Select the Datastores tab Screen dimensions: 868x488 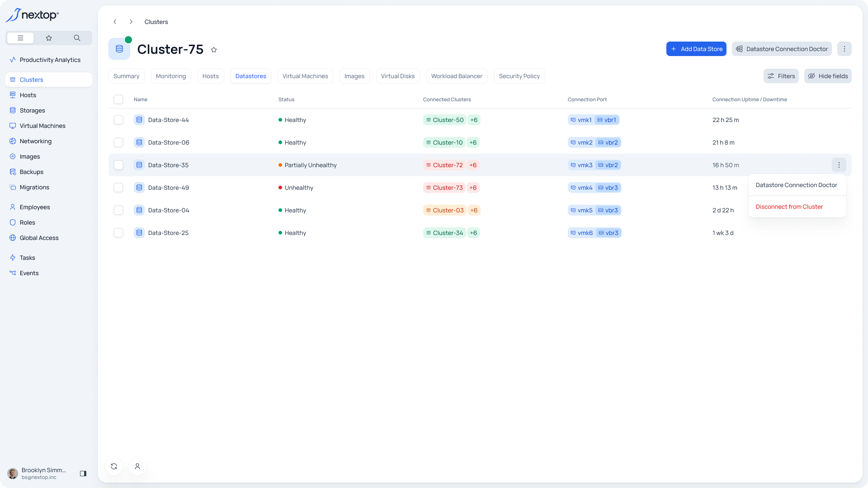click(251, 76)
